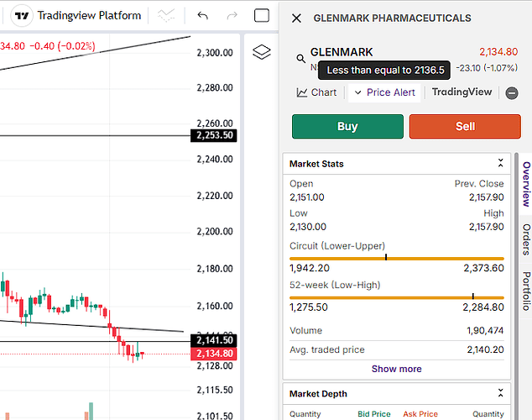Open the Chart link with graph icon

pyautogui.click(x=316, y=92)
